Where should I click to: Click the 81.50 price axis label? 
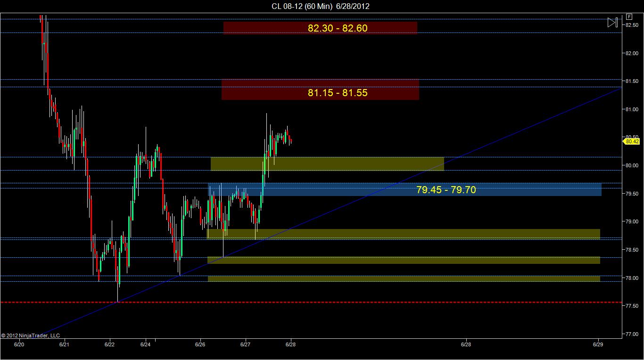(x=632, y=82)
